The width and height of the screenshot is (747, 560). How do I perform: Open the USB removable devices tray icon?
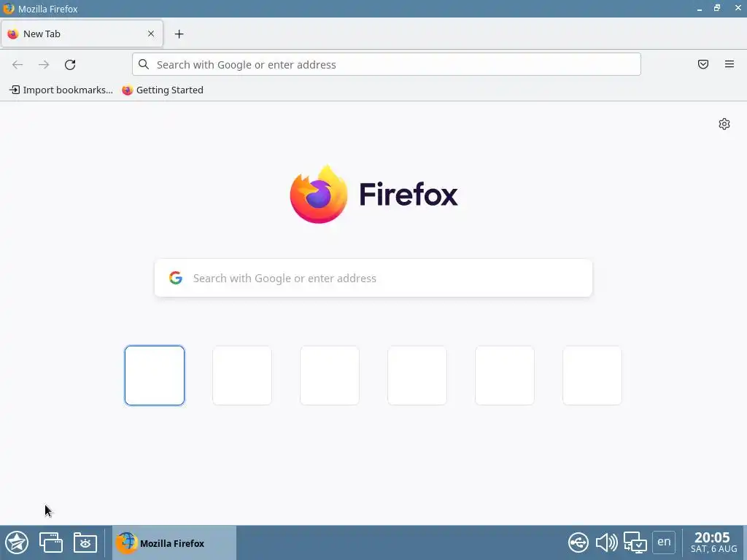[578, 542]
